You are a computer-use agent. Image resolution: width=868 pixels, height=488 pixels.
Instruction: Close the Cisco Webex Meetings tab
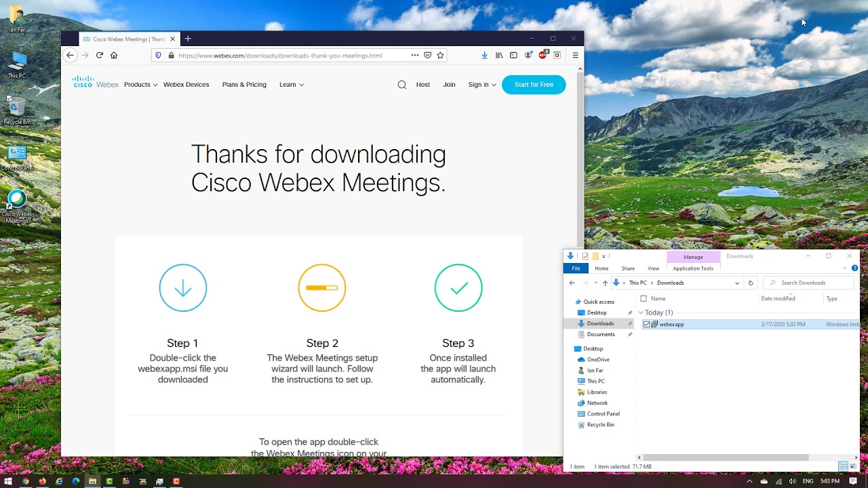tap(172, 39)
